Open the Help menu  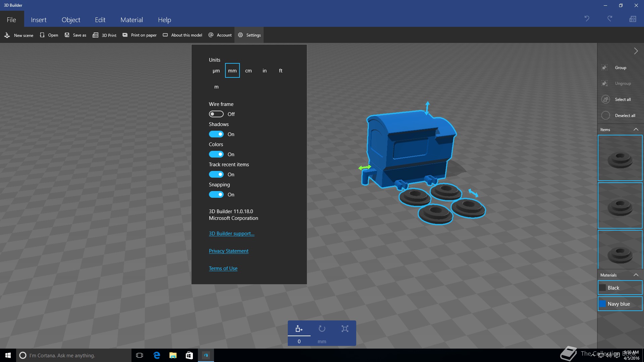(164, 20)
